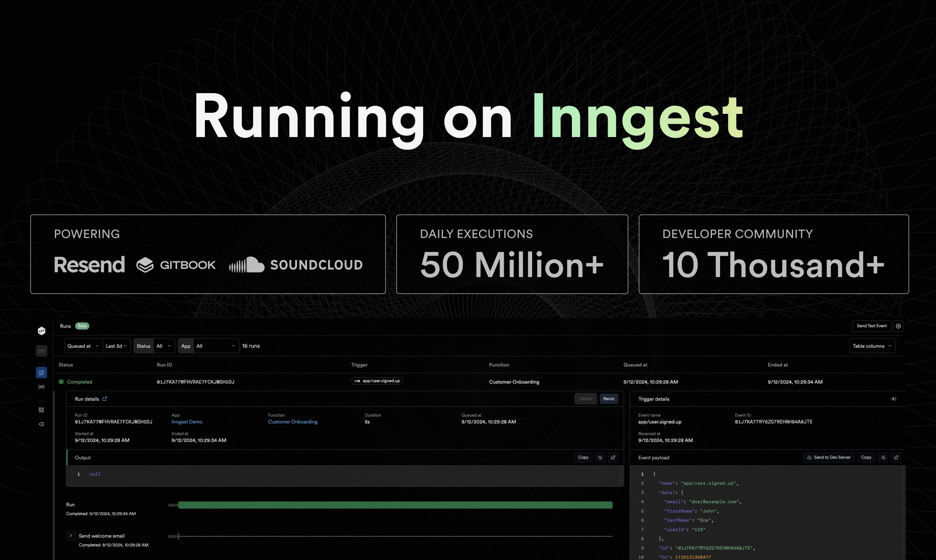This screenshot has height=560, width=936.
Task: Open the Inngest Demo app link
Action: click(x=187, y=422)
